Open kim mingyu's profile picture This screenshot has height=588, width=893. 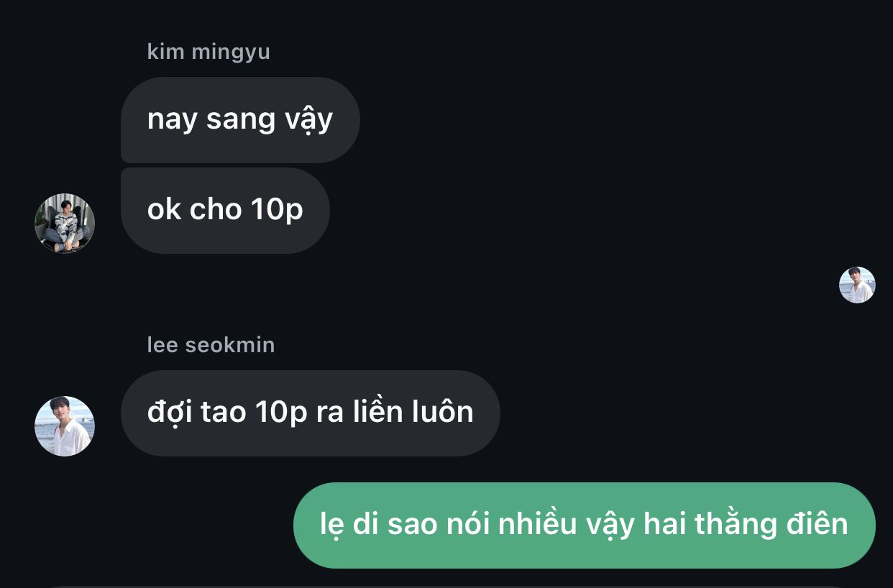point(65,223)
